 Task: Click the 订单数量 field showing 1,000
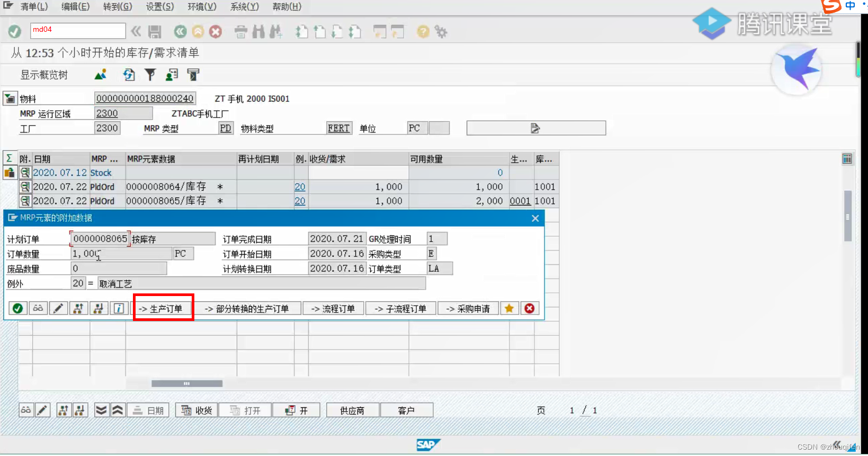coord(121,254)
